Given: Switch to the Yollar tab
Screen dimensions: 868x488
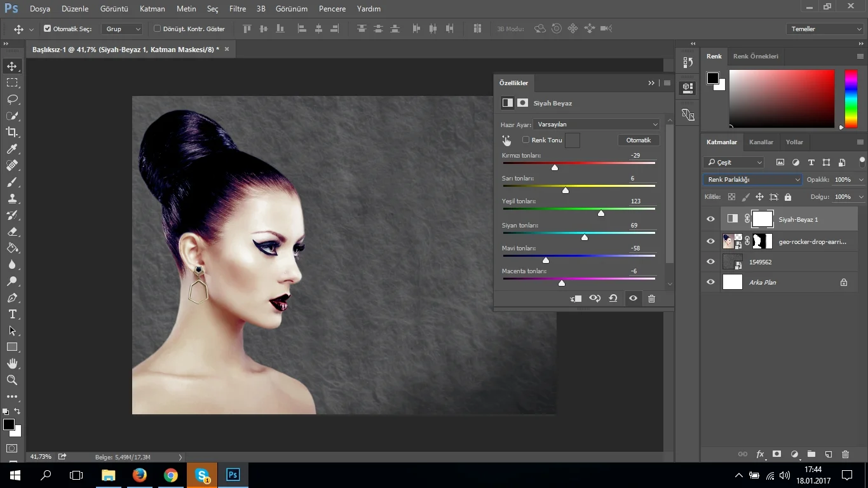Looking at the screenshot, I should 794,142.
